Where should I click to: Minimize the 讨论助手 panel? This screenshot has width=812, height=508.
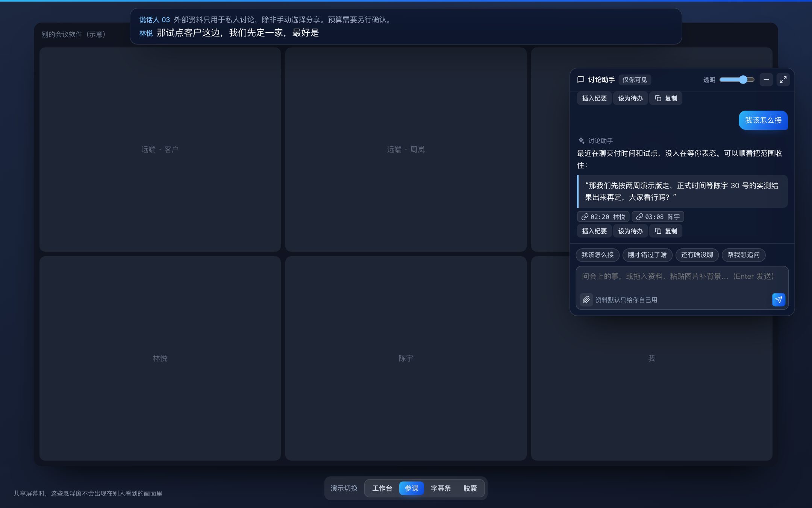[x=766, y=79]
